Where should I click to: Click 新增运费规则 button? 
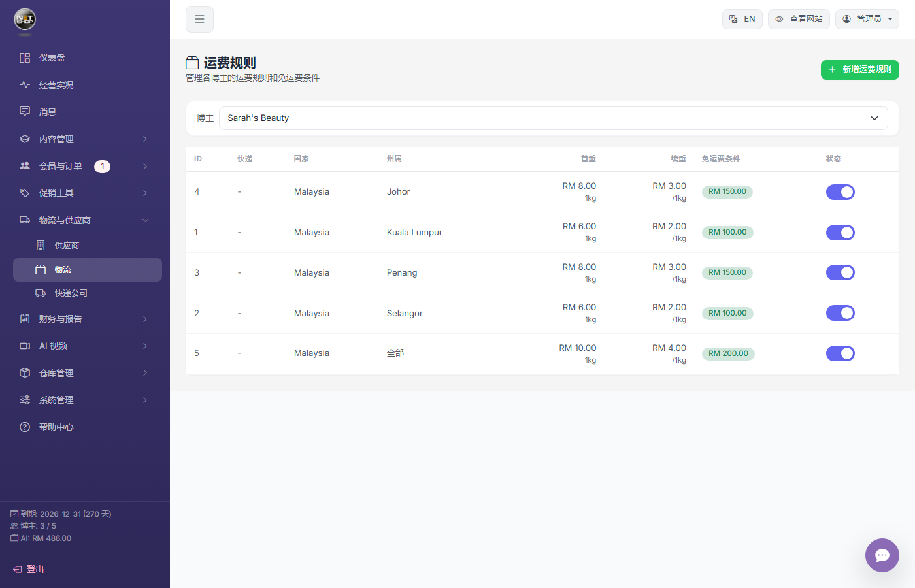coord(859,69)
